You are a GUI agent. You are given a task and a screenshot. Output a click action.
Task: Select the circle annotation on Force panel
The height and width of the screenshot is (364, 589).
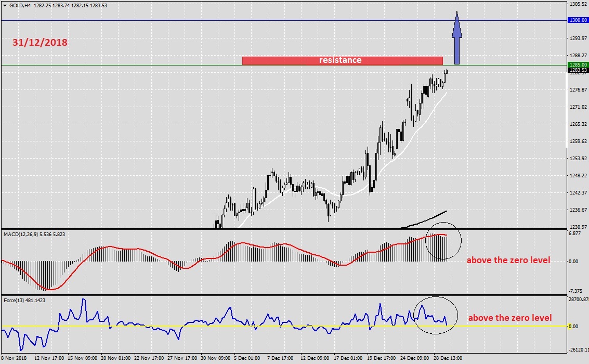point(435,316)
